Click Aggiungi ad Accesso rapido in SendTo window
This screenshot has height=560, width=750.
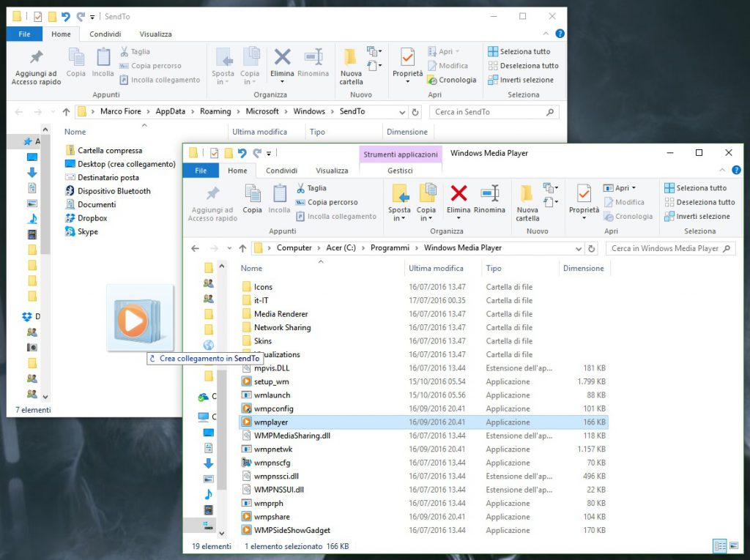pyautogui.click(x=37, y=67)
